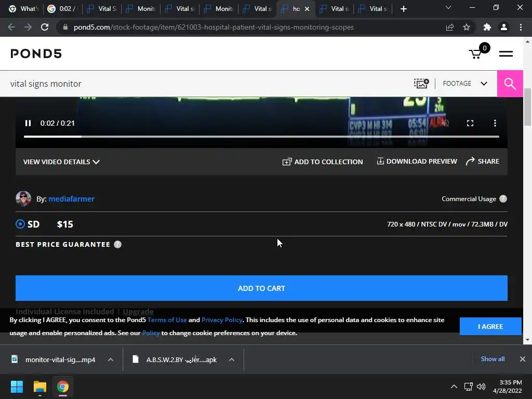Image resolution: width=532 pixels, height=399 pixels.
Task: Reload the current page
Action: (x=45, y=27)
